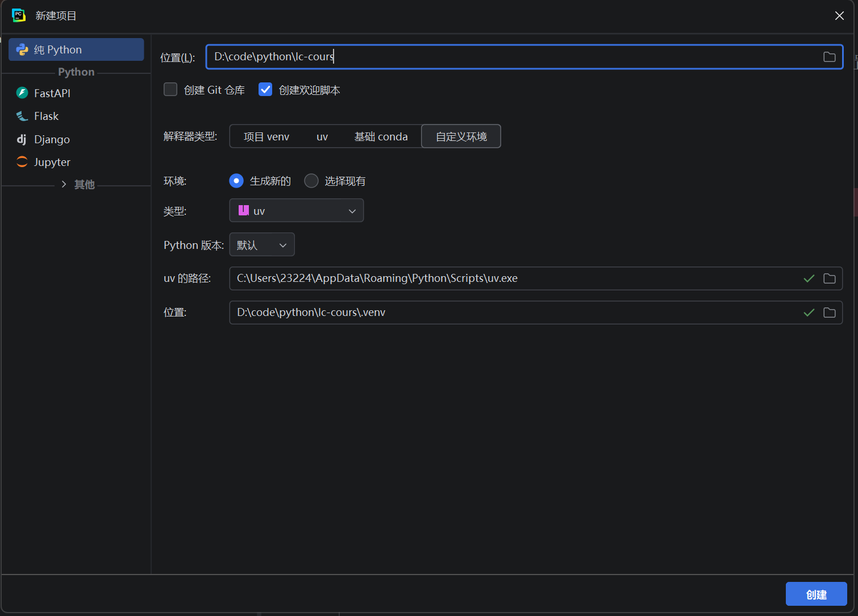Image resolution: width=858 pixels, height=616 pixels.
Task: Click the Flask icon in sidebar
Action: point(22,116)
